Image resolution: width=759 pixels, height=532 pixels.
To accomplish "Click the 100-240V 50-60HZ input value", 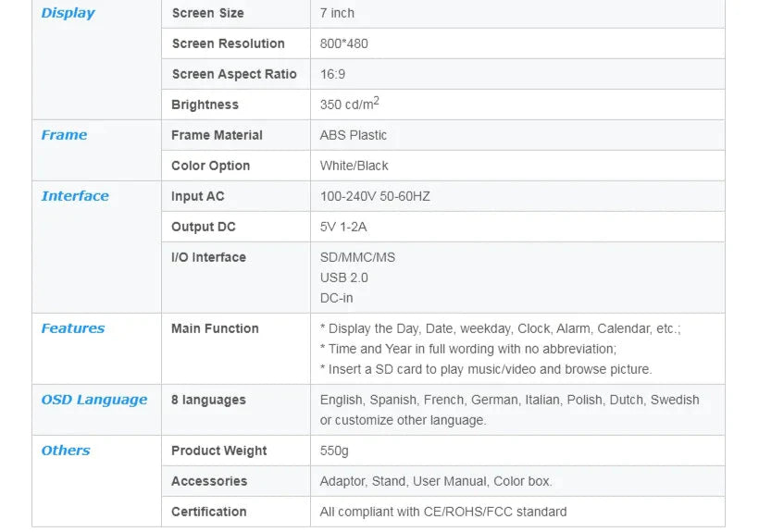I will click(x=375, y=196).
